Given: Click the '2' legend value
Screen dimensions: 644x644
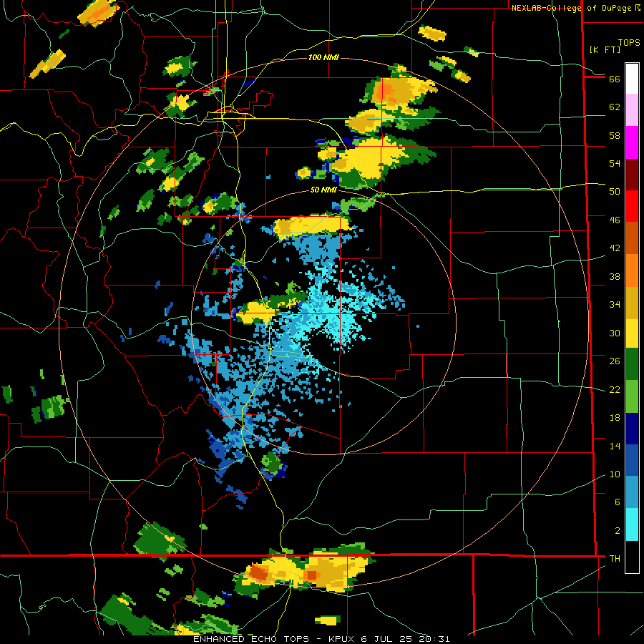Looking at the screenshot, I should point(618,531).
